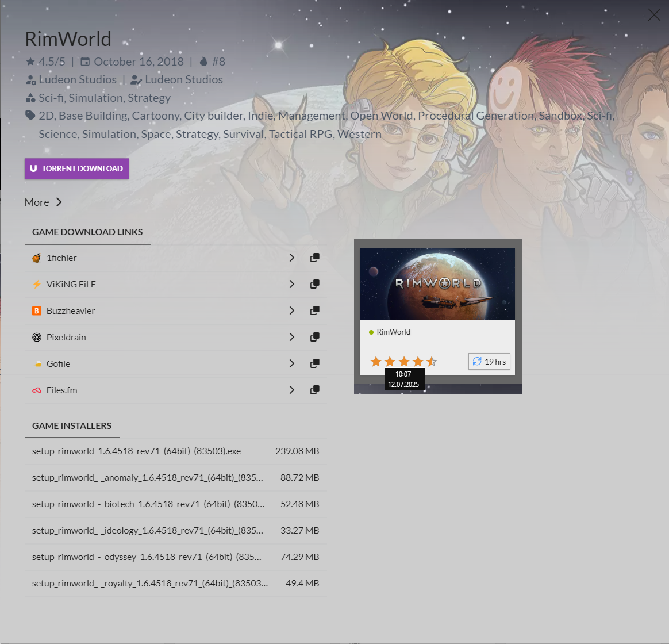Image resolution: width=669 pixels, height=644 pixels.
Task: Open the Buzzheavier download link
Action: pos(70,310)
